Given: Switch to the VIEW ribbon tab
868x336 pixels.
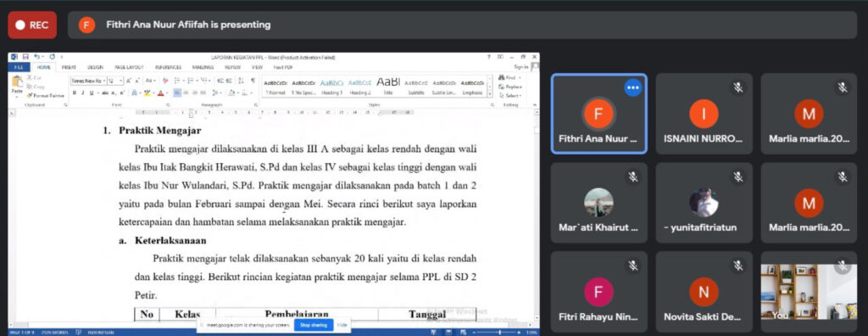Looking at the screenshot, I should click(257, 67).
